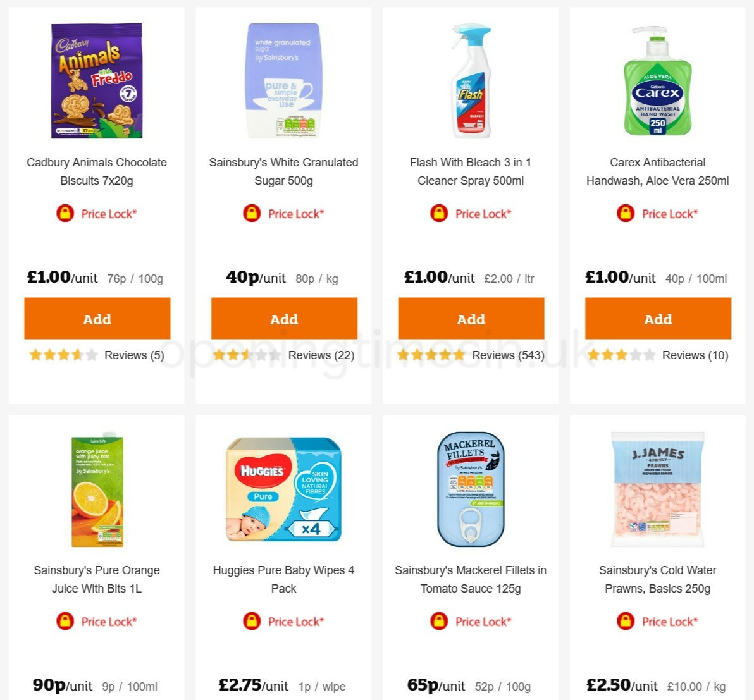Select the third star on Carex Handwash rating
The width and height of the screenshot is (754, 700).
point(621,355)
